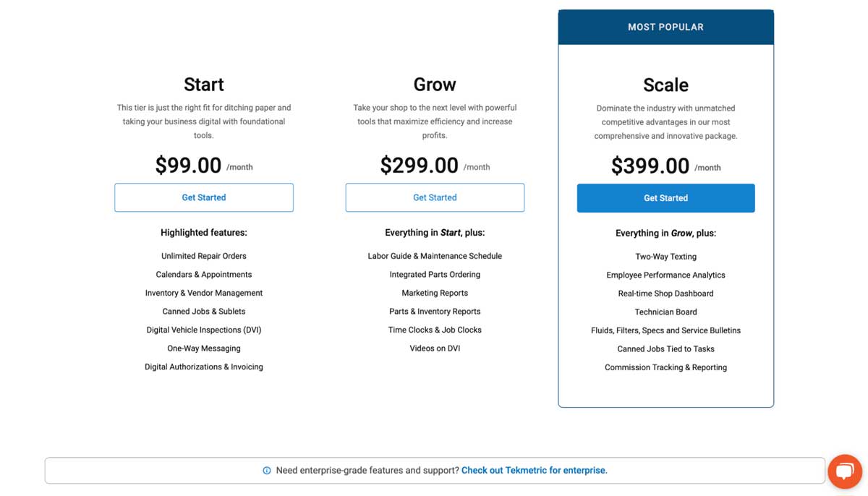Select the Labor Guide & Maintenance Schedule feature
This screenshot has height=496, width=868.
point(435,255)
